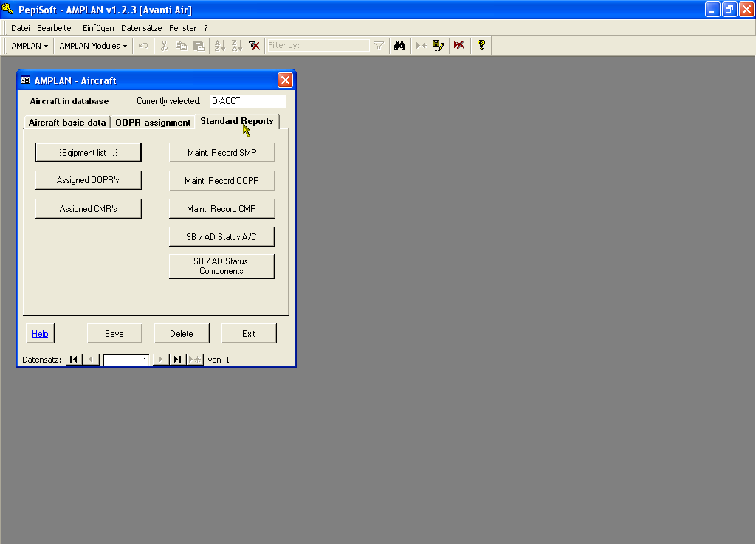
Task: Open the Assigned CMR's report
Action: [88, 209]
